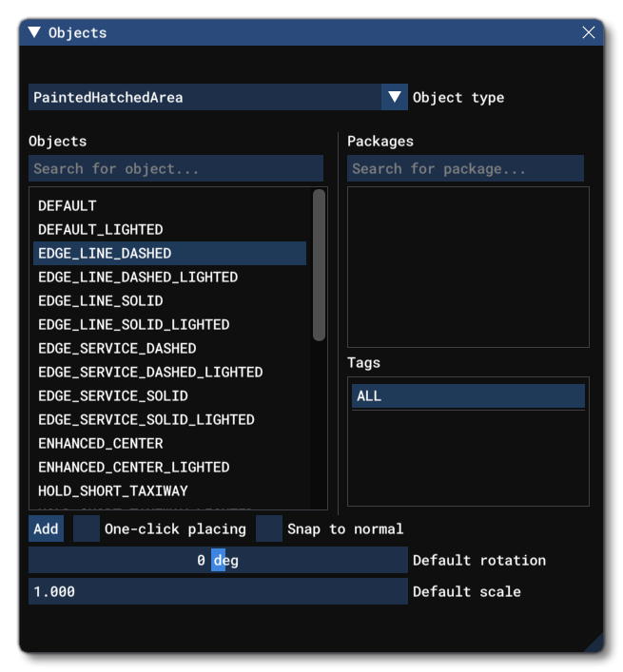
Task: Enable One-click placing checkbox
Action: (87, 529)
